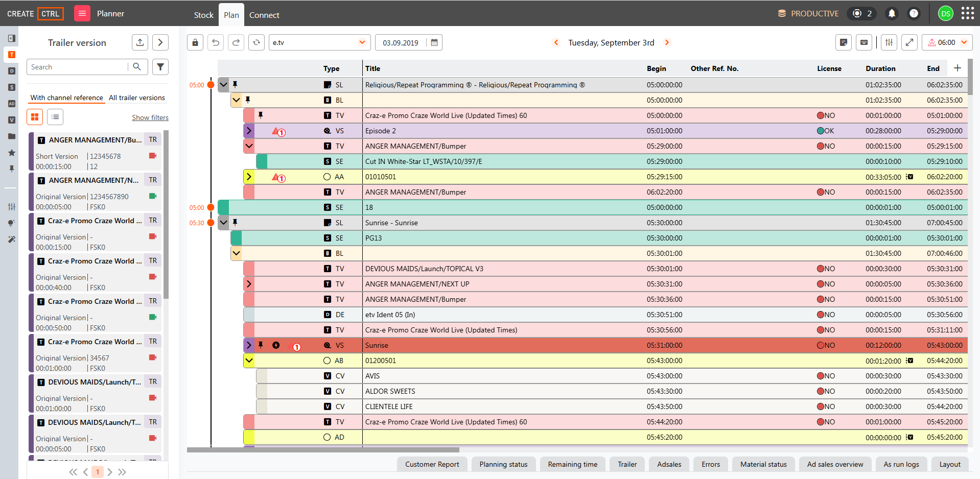Open the Planning status tab
This screenshot has height=479, width=980.
point(503,464)
